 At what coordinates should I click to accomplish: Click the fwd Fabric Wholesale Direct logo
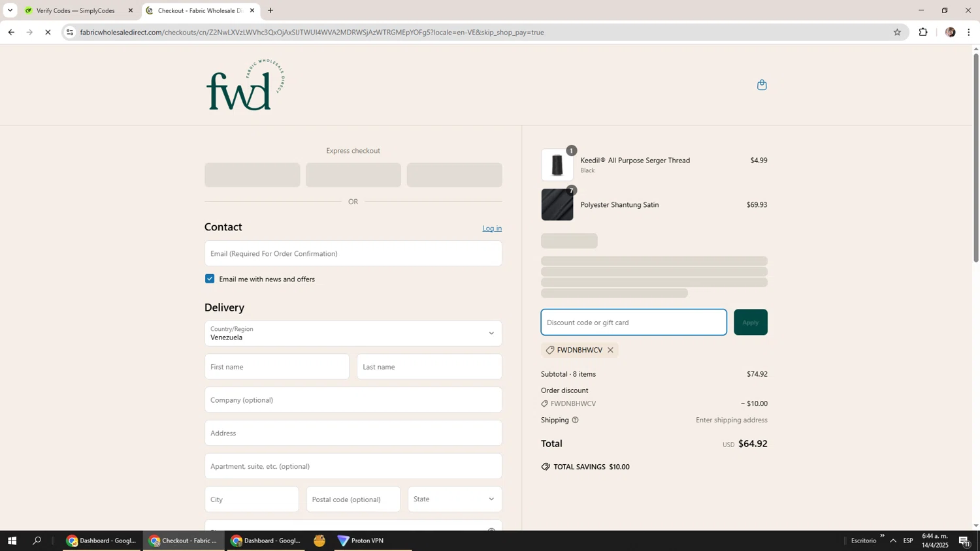click(246, 85)
